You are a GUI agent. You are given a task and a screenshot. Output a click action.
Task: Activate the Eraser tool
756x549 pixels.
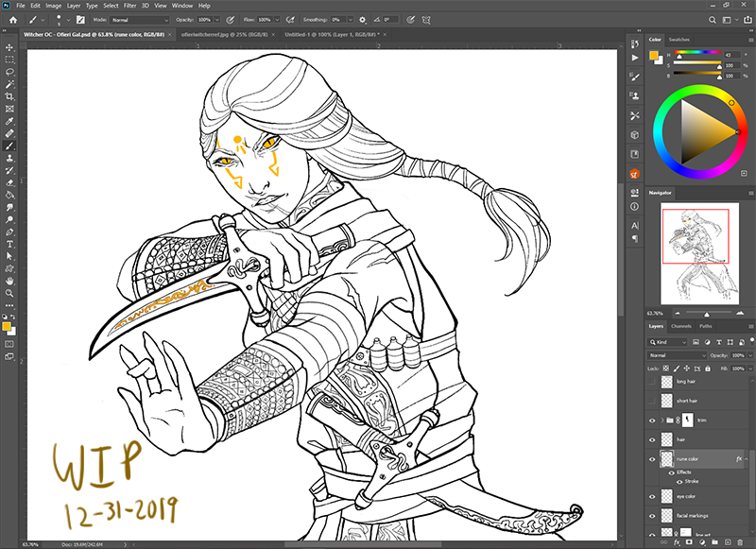pyautogui.click(x=9, y=182)
